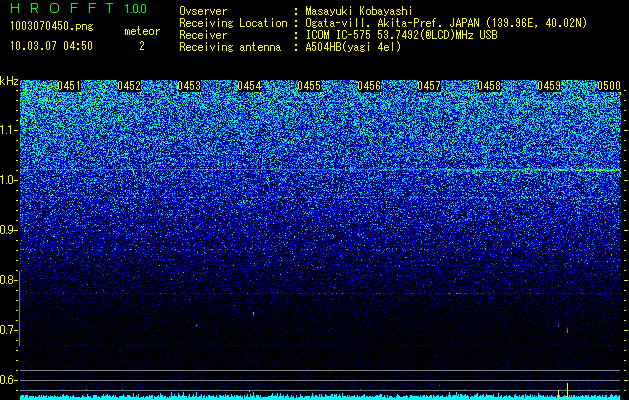Click the Receiving Location field label

tap(233, 23)
